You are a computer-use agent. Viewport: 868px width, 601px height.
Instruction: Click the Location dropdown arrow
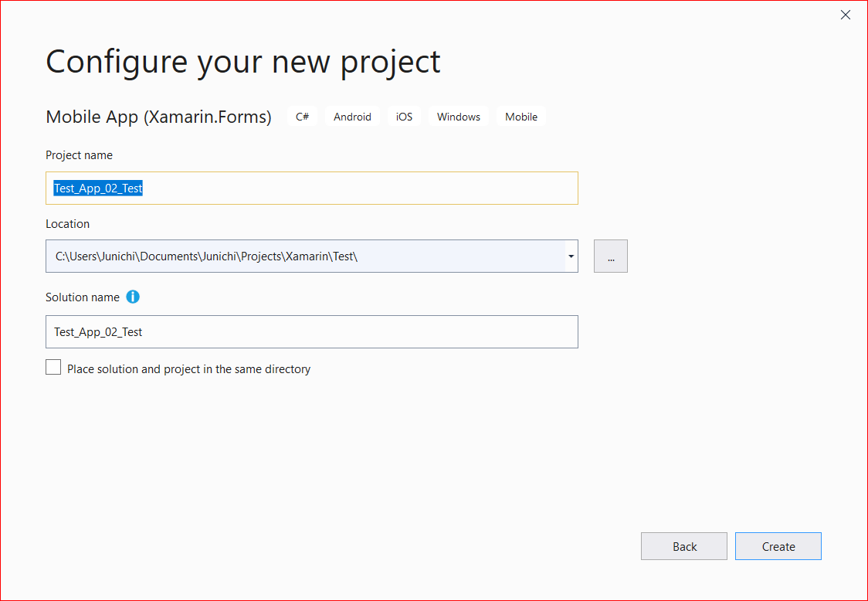coord(571,256)
